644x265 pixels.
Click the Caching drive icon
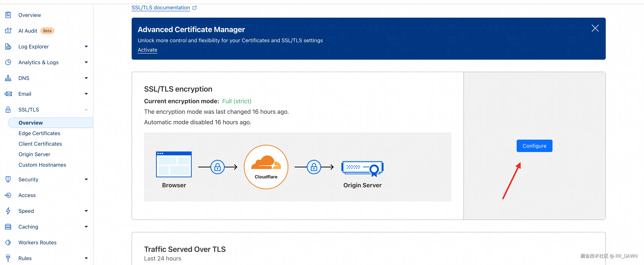(8, 227)
